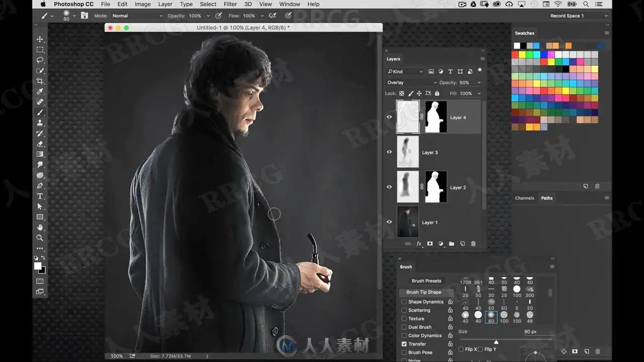Switch to the Channels tab
This screenshot has width=644, height=362.
pyautogui.click(x=524, y=198)
